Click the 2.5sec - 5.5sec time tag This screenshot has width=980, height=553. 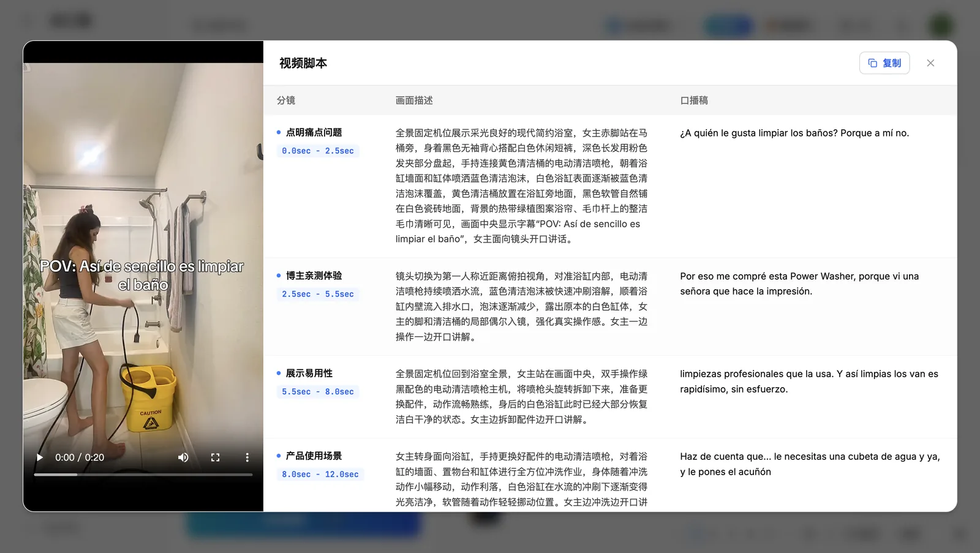click(318, 294)
